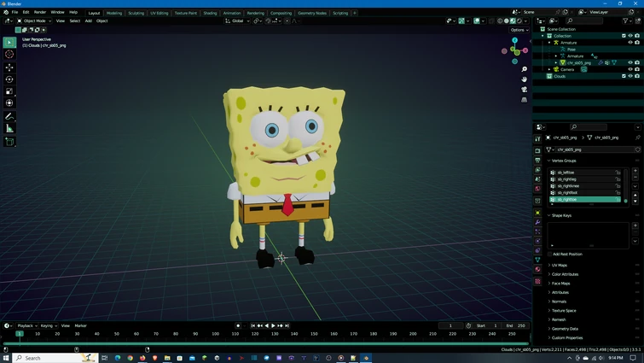This screenshot has width=644, height=363.
Task: Open the viewport Add menu
Action: coord(89,21)
